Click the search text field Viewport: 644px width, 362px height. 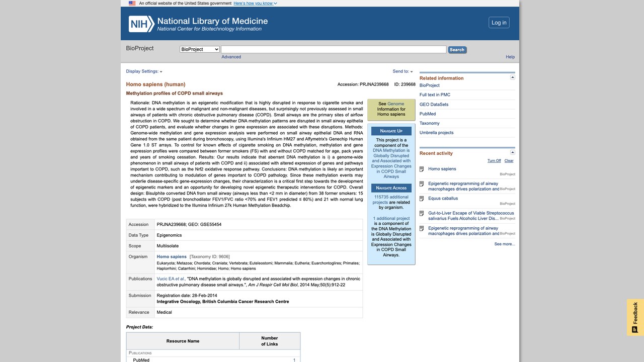tap(334, 49)
